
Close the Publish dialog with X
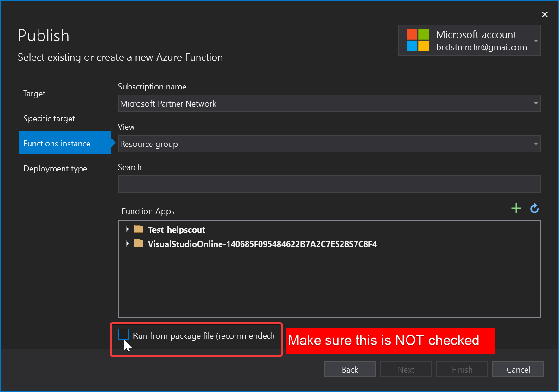545,14
